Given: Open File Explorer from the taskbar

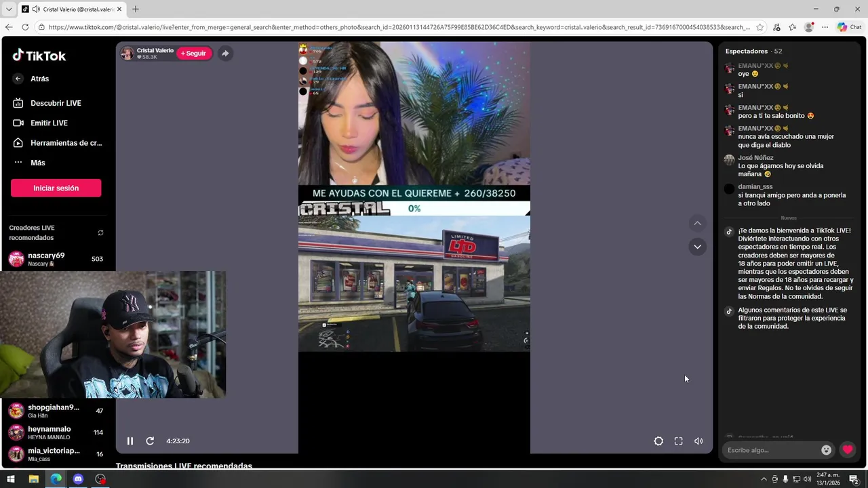Looking at the screenshot, I should (x=33, y=479).
